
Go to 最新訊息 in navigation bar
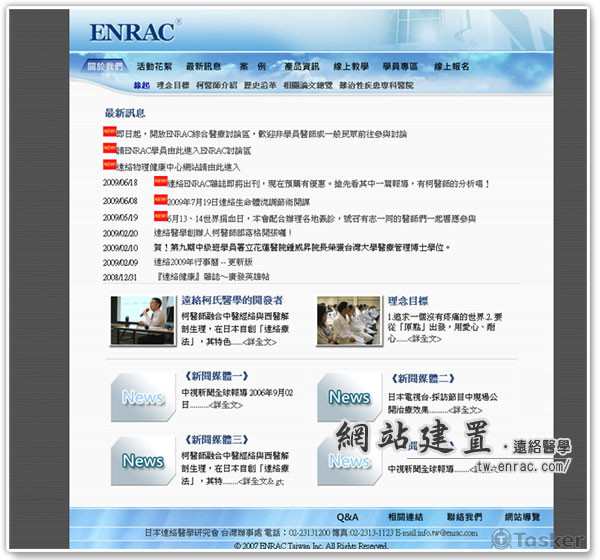[204, 67]
